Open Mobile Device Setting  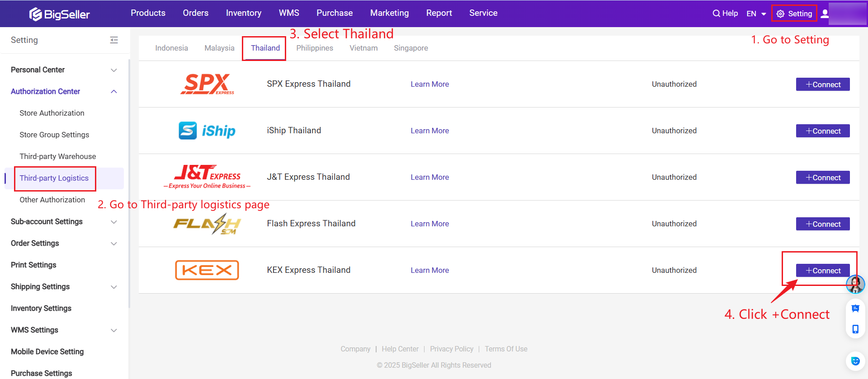47,352
